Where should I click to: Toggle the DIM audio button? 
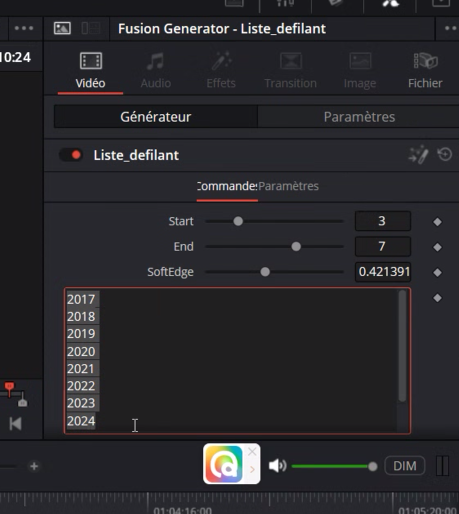point(405,466)
